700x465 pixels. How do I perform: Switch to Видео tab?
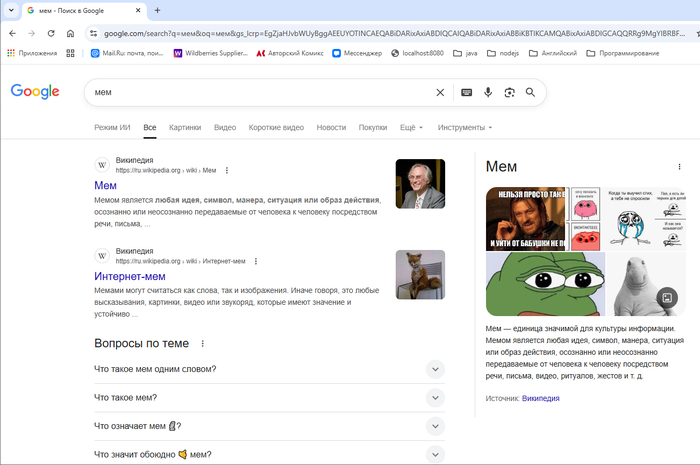point(225,128)
